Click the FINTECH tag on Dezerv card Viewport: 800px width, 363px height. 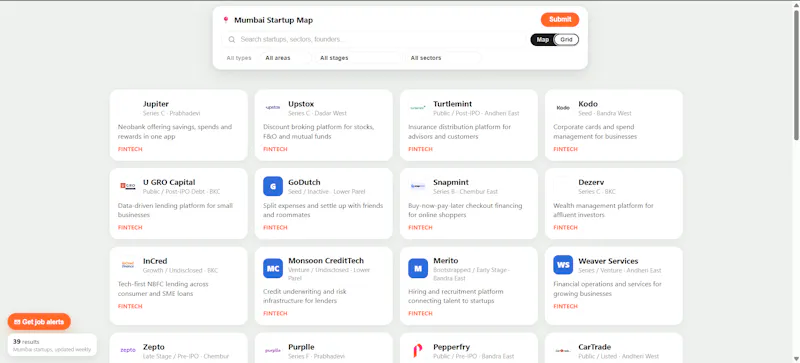pyautogui.click(x=566, y=228)
